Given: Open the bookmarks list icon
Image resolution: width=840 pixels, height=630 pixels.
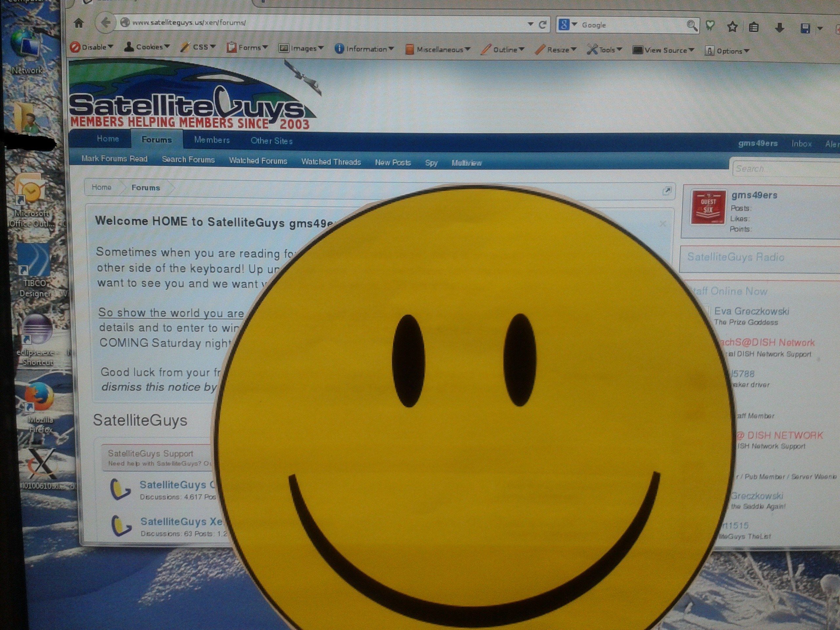Looking at the screenshot, I should click(x=754, y=27).
